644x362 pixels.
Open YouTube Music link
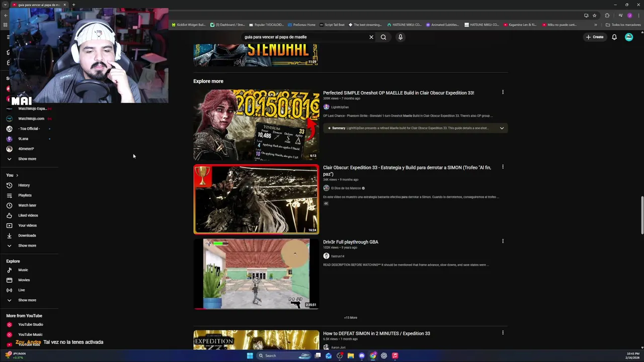pyautogui.click(x=30, y=334)
